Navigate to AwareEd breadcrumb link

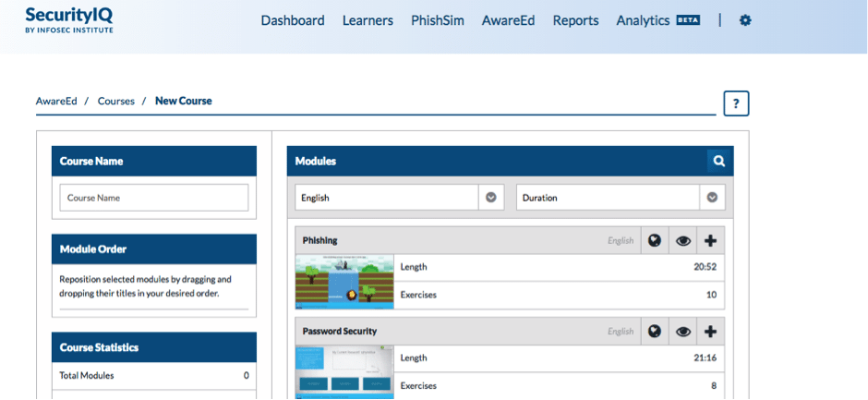pyautogui.click(x=56, y=101)
